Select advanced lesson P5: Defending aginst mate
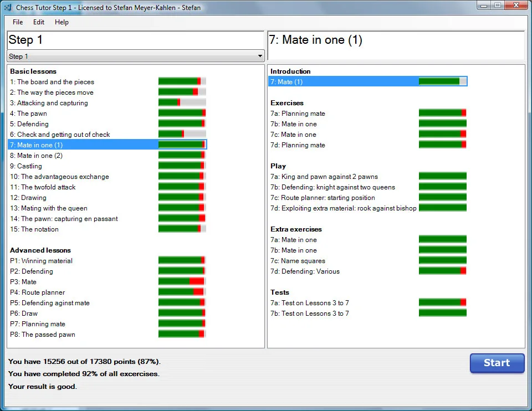532x411 pixels. [50, 302]
